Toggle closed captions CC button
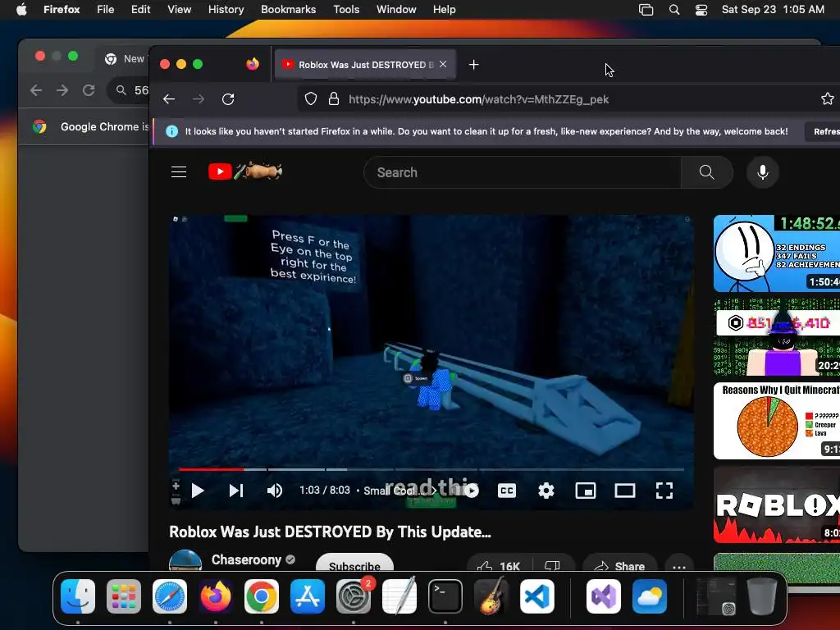840x630 pixels. 507,491
